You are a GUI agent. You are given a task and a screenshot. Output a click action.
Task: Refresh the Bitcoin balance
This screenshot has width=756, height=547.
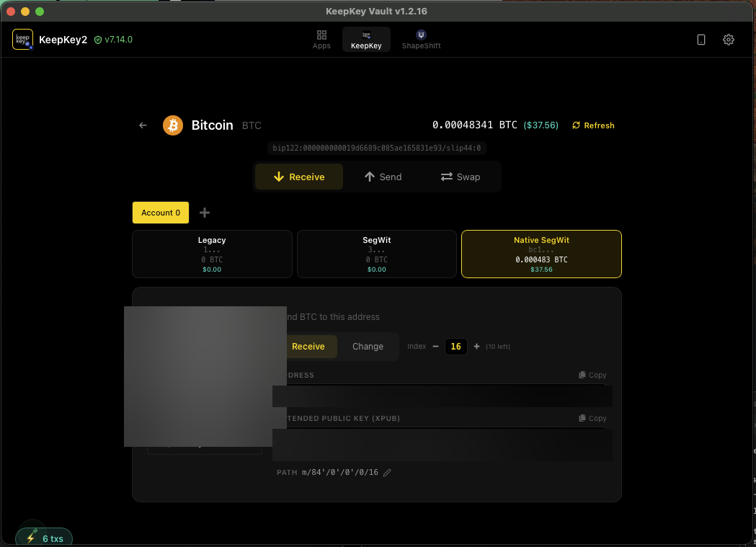593,125
